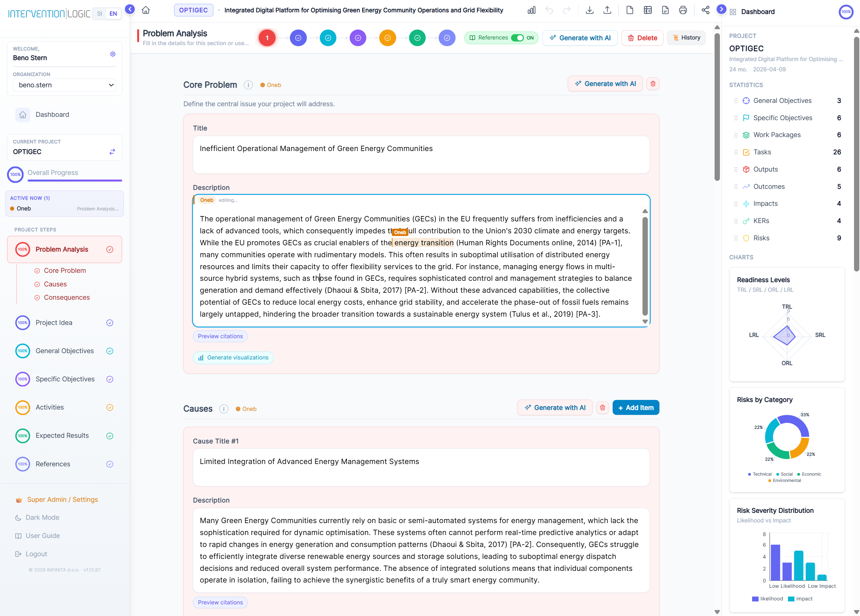Collapse the left sidebar arrow
Screen dimensions: 860x616
[x=130, y=9]
